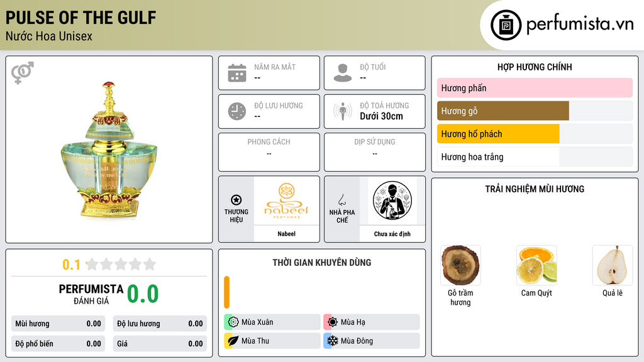Click the HỢP HƯƠNG CHÍNH heading
This screenshot has height=362, width=644.
click(x=535, y=67)
